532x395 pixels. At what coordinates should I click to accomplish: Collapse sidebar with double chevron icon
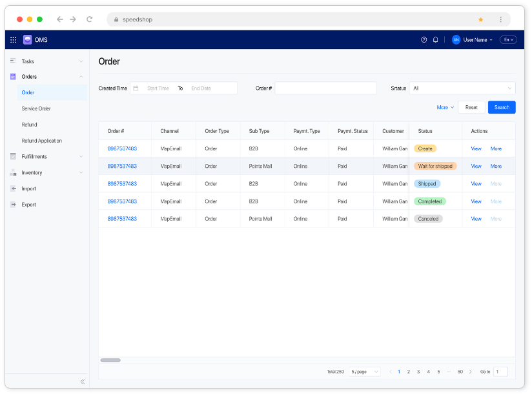click(83, 381)
